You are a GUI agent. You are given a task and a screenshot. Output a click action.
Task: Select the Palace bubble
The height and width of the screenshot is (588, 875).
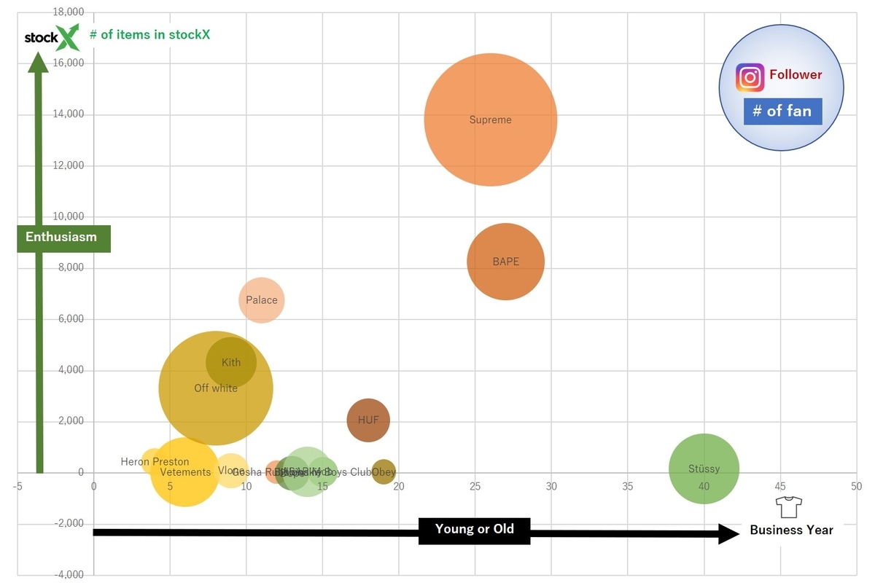pyautogui.click(x=261, y=300)
